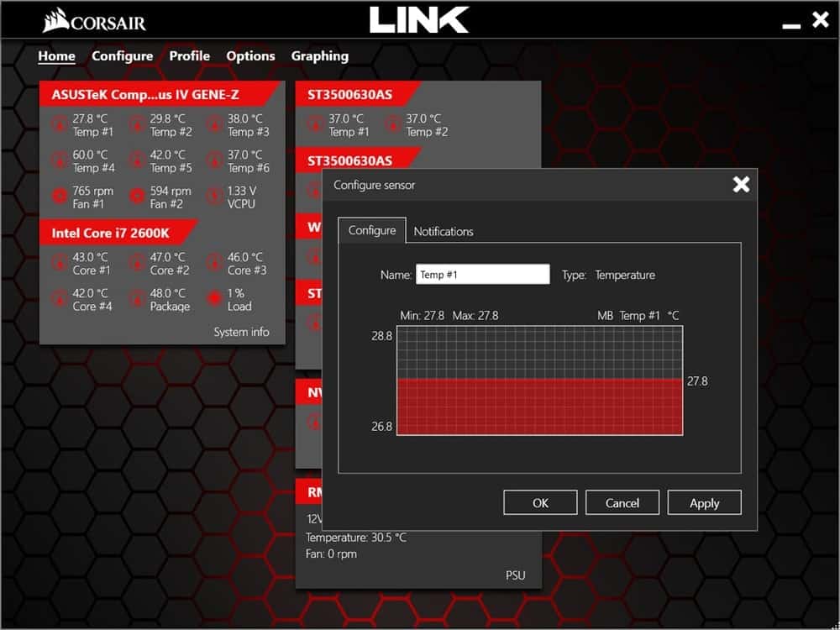Click the Core #1 43.0 °C icon
Screen dimensions: 840x630
pyautogui.click(x=60, y=263)
